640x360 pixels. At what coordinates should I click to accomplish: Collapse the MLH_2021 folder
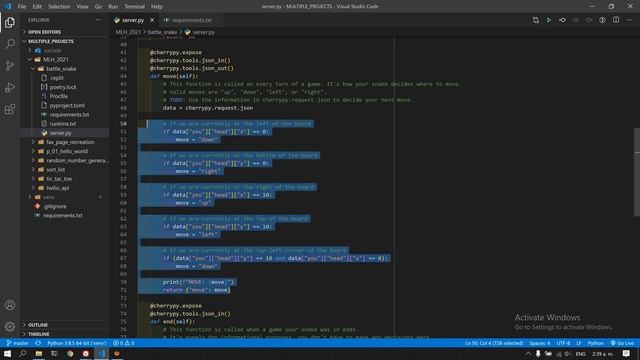click(x=65, y=60)
